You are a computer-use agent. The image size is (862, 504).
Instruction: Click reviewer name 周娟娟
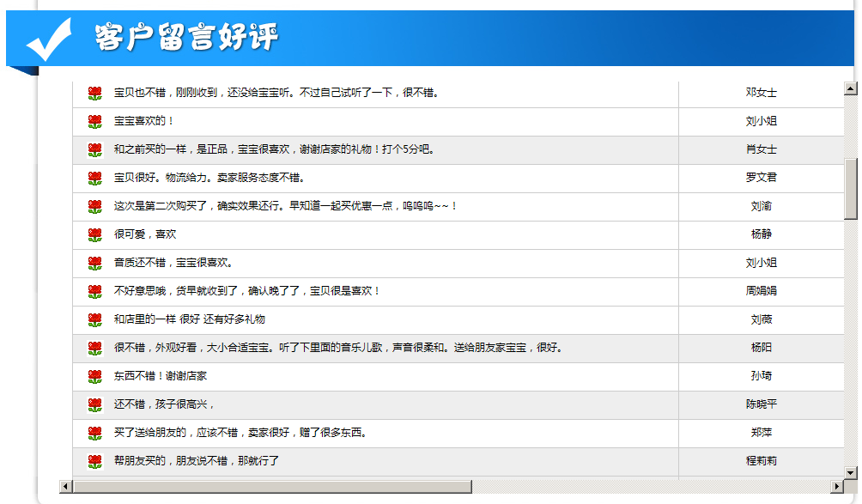(761, 291)
